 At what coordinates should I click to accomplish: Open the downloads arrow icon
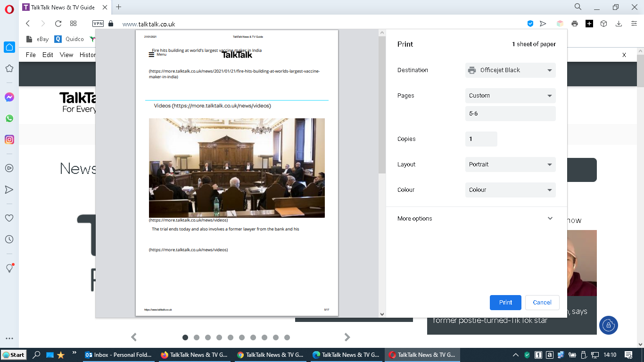[x=619, y=24]
